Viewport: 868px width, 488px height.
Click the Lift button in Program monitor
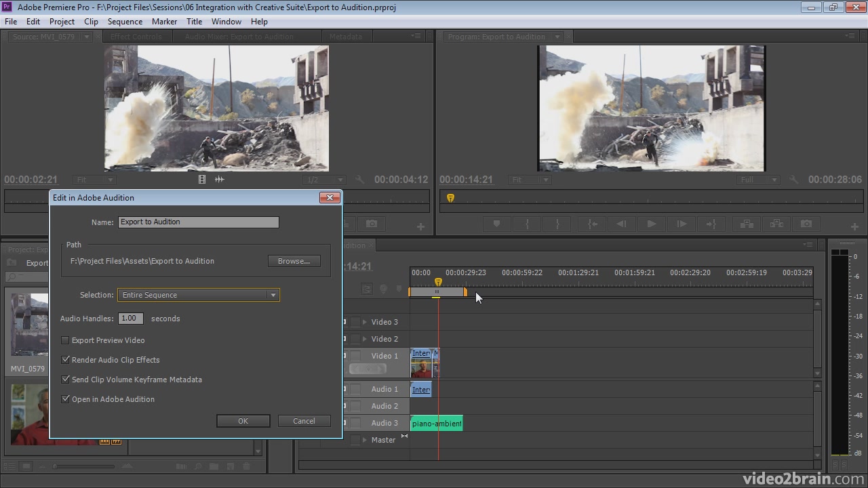tap(747, 224)
